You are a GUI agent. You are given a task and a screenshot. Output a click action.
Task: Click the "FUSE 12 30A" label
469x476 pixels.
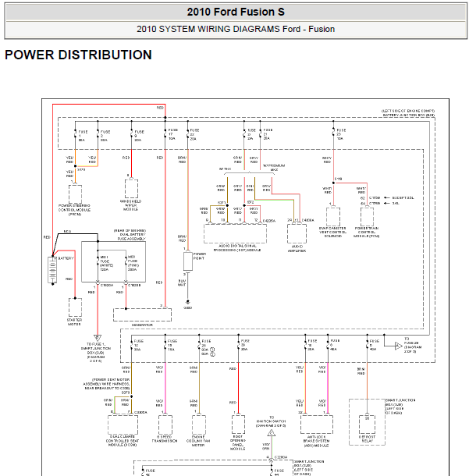tap(138, 345)
